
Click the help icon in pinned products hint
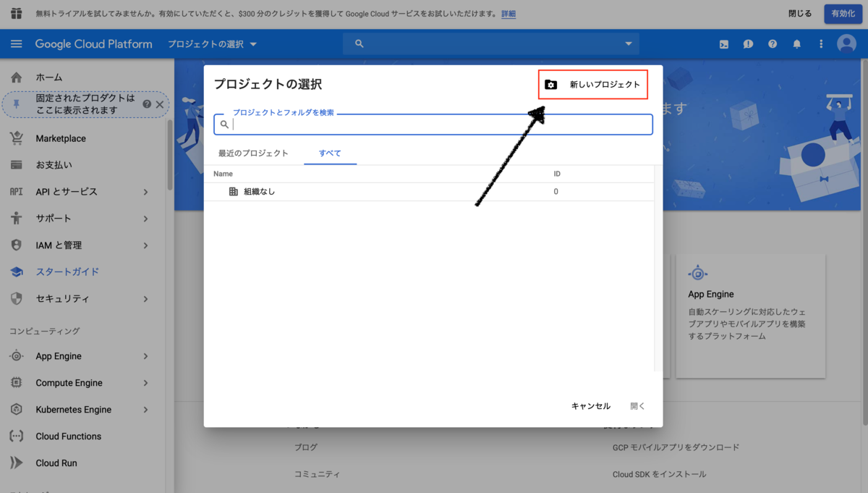pos(147,104)
